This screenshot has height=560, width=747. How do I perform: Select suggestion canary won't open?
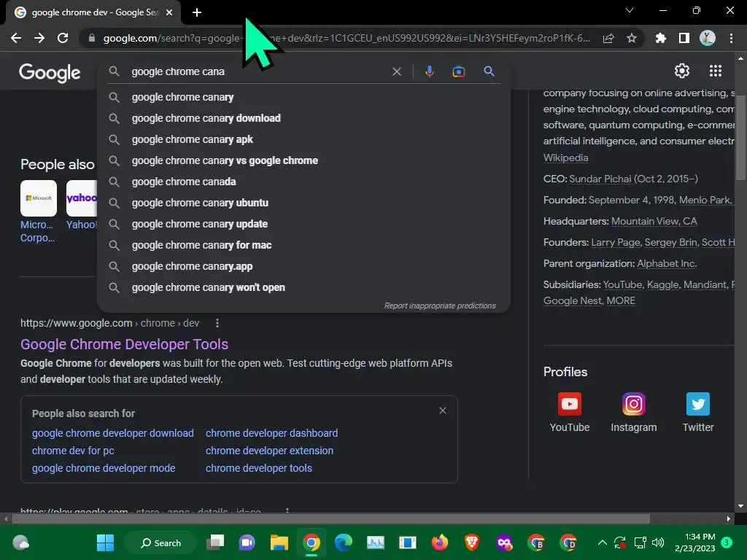pos(303,287)
